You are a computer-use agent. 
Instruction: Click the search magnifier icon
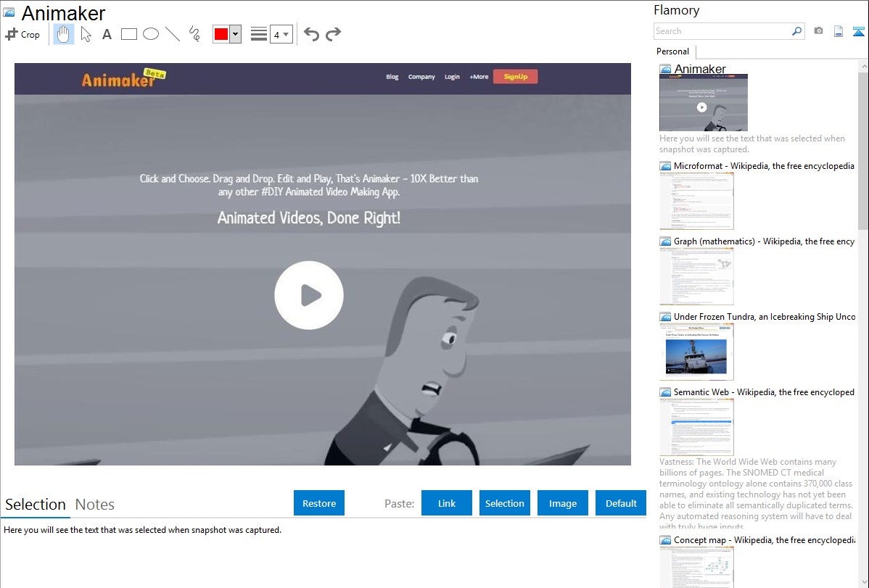797,31
